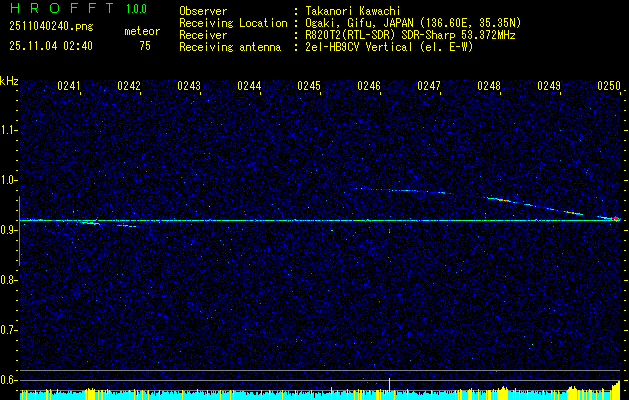Click the 1.0 frequency axis label
This screenshot has height=400, width=629.
tap(8, 180)
